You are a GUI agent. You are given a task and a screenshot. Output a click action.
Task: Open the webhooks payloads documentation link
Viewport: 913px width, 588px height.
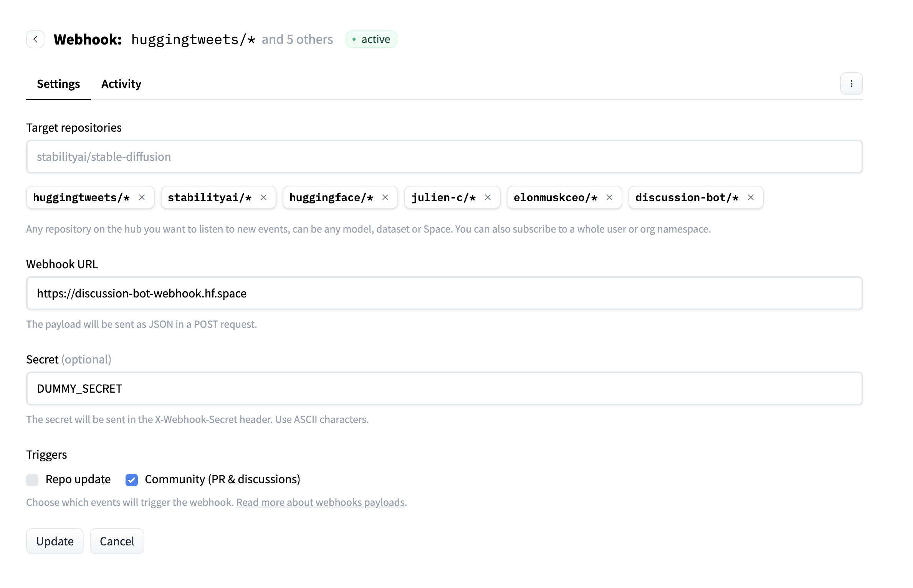321,502
